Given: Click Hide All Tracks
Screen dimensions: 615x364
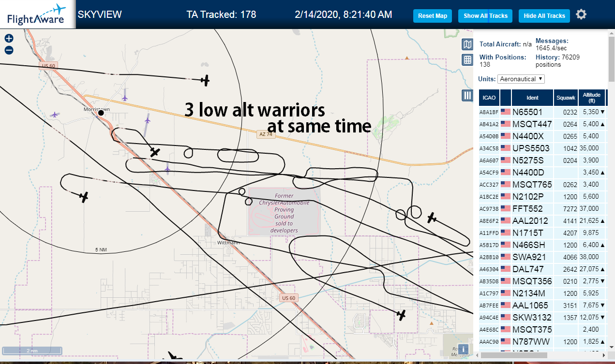Looking at the screenshot, I should click(x=544, y=16).
